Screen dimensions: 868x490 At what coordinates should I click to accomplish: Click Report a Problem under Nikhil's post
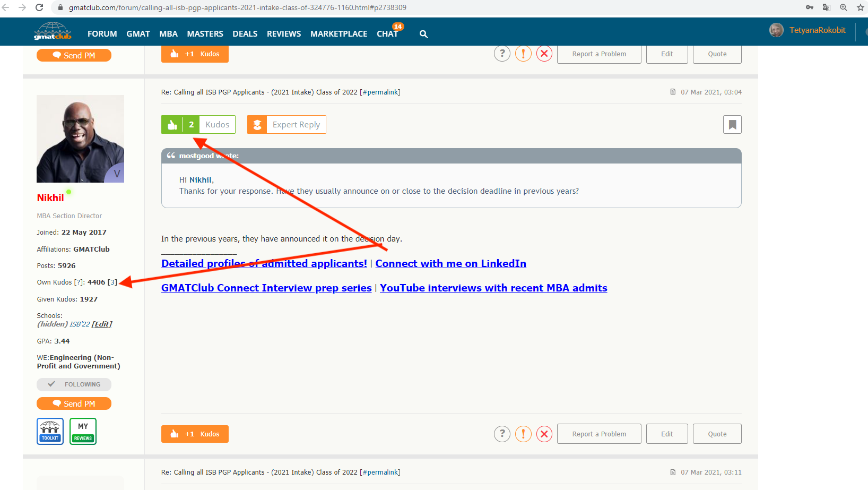click(x=599, y=434)
